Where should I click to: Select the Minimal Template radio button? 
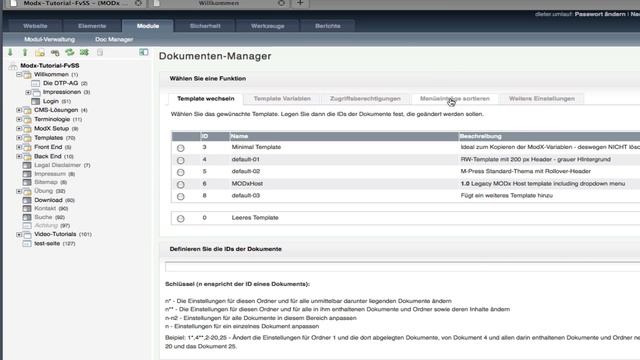coord(181,148)
